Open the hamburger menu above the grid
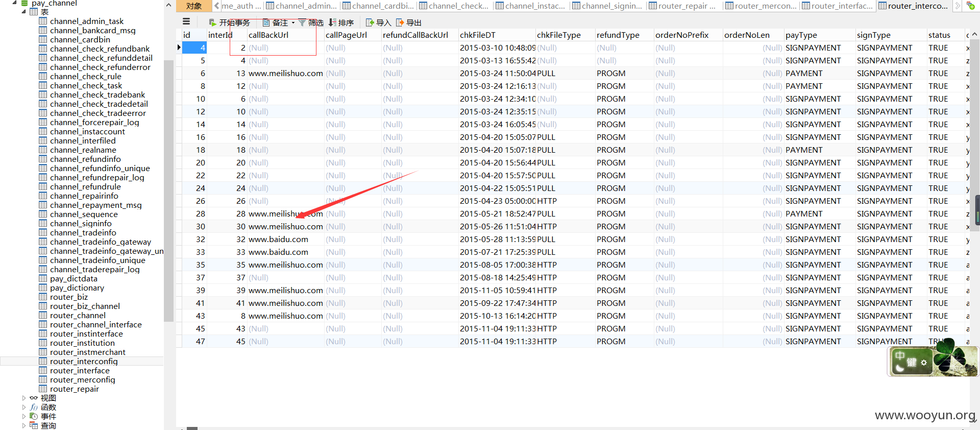The image size is (980, 430). pyautogui.click(x=186, y=21)
